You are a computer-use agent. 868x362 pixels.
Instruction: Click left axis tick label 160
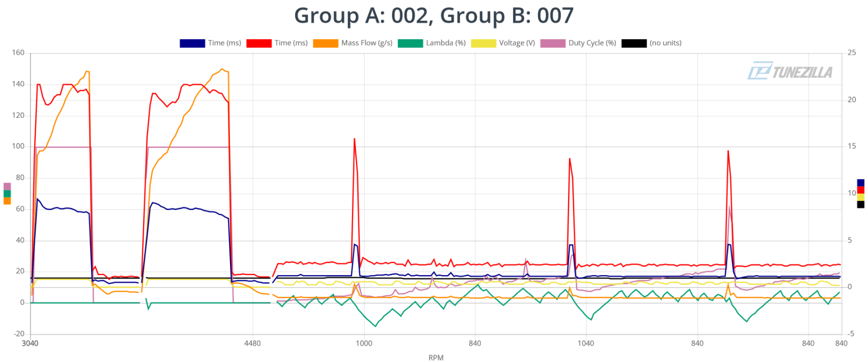coord(18,53)
